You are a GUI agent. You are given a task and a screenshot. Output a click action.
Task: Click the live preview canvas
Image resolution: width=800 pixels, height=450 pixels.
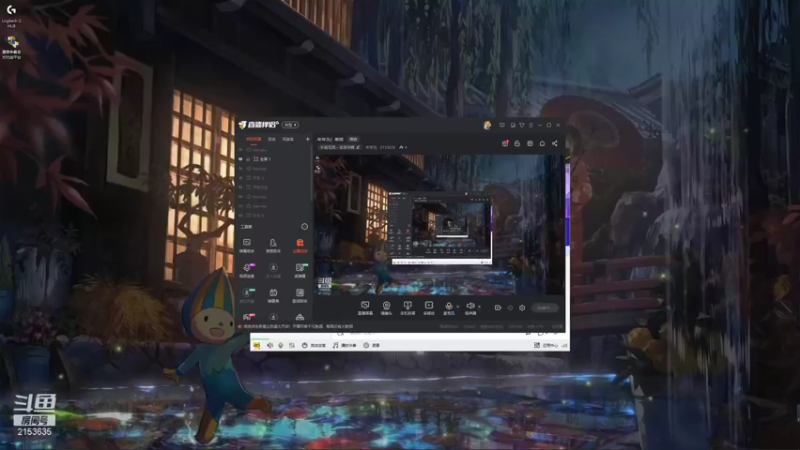(x=439, y=225)
